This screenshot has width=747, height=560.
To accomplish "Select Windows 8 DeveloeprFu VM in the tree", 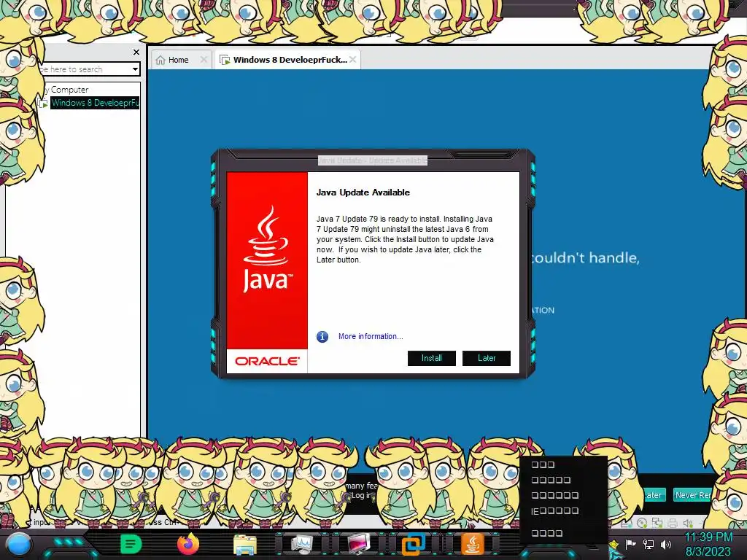I will 95,103.
